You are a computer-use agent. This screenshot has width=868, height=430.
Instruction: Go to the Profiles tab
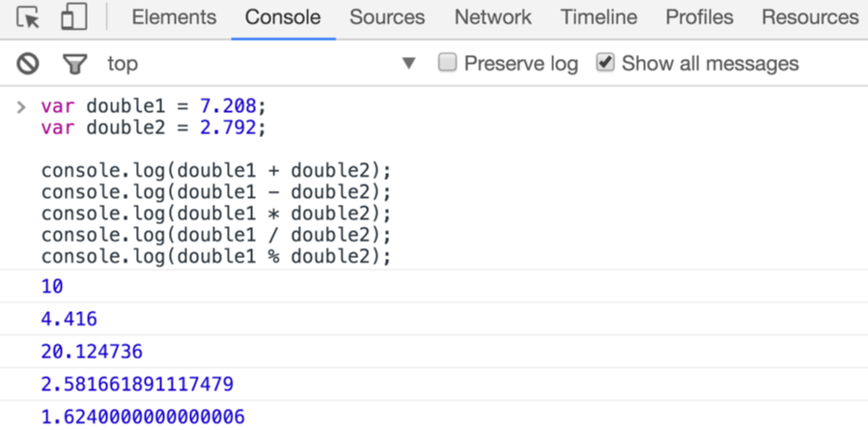699,17
